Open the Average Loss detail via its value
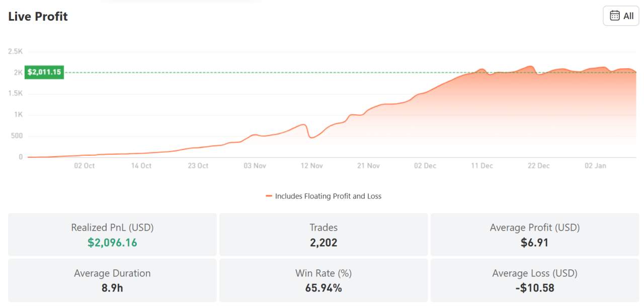The image size is (644, 306). tap(535, 288)
